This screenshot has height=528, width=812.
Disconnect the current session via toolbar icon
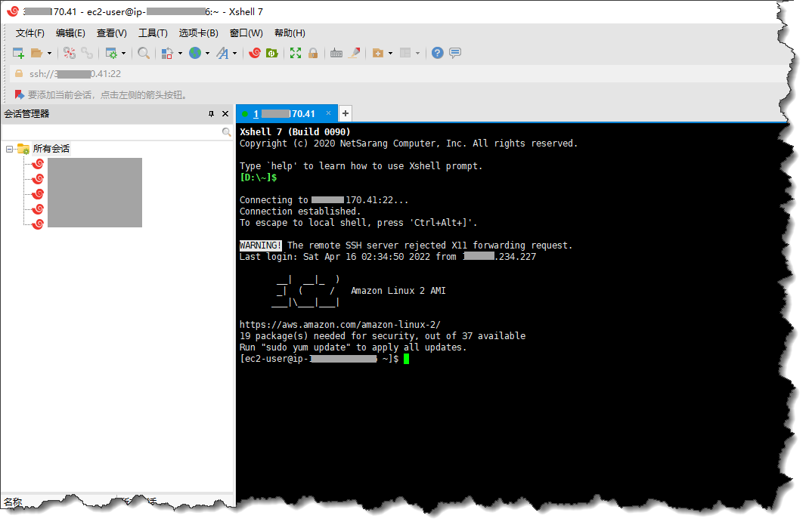[69, 53]
